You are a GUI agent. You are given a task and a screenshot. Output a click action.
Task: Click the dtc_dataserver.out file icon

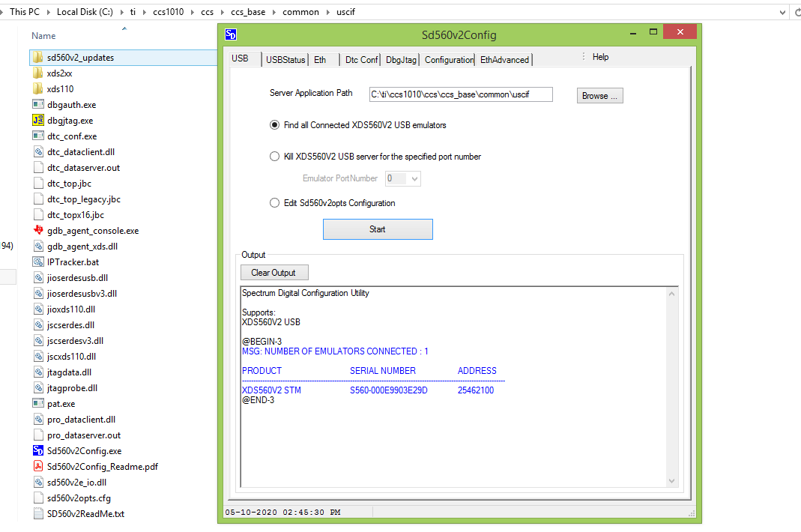coord(37,168)
